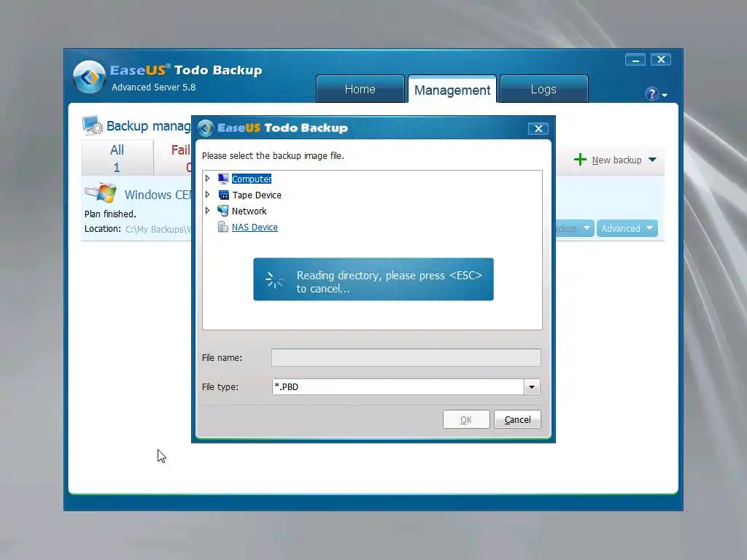Image resolution: width=747 pixels, height=560 pixels.
Task: Minimize the main EaseUS window
Action: 635,60
